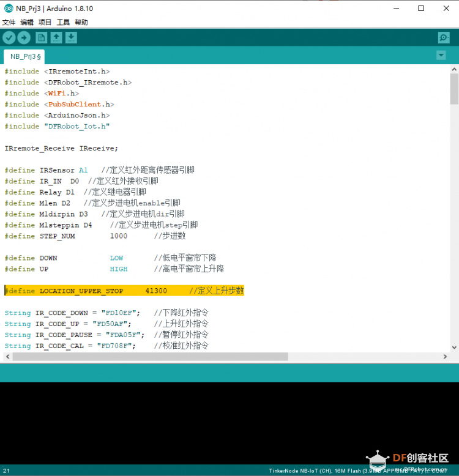Create a new sketch via page icon
Image resolution: width=459 pixels, height=476 pixels.
pyautogui.click(x=42, y=38)
